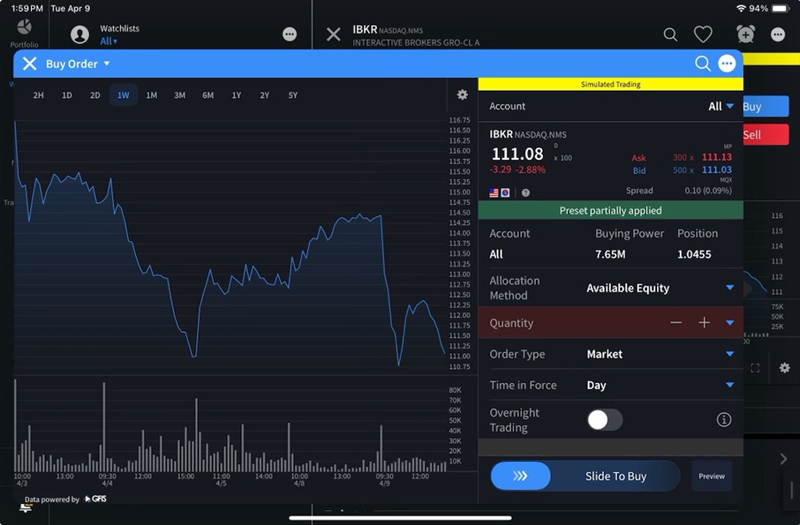Select the 1M chart timeframe
The height and width of the screenshot is (525, 800).
(x=152, y=95)
